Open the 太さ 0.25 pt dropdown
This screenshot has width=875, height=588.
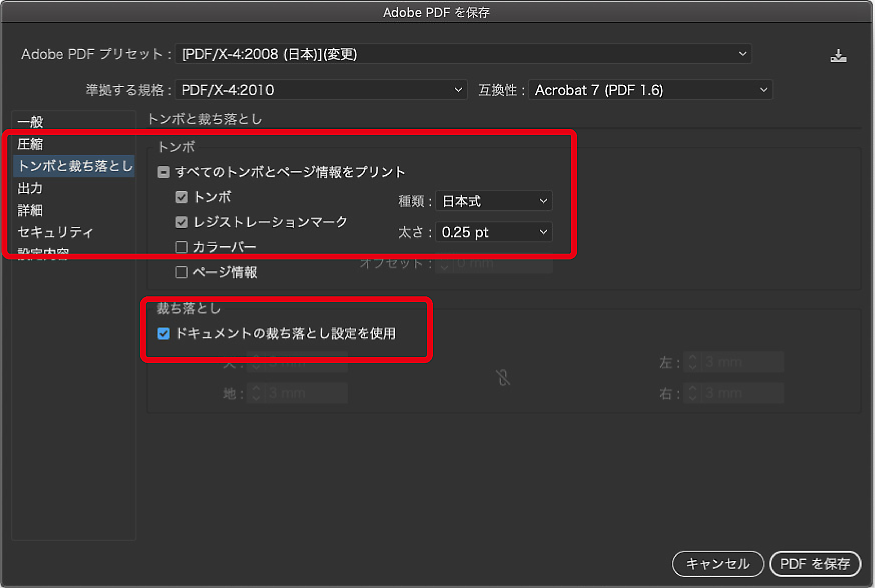pyautogui.click(x=493, y=232)
